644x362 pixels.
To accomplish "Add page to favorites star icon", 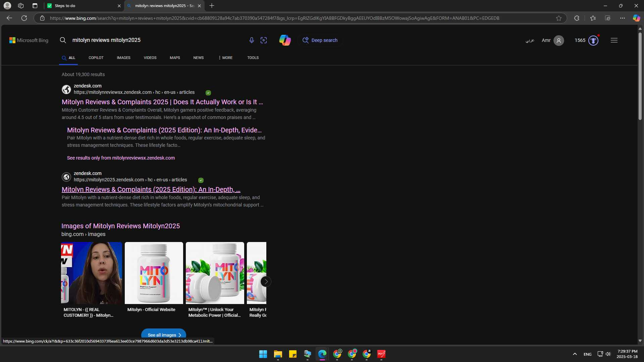I will click(x=559, y=18).
